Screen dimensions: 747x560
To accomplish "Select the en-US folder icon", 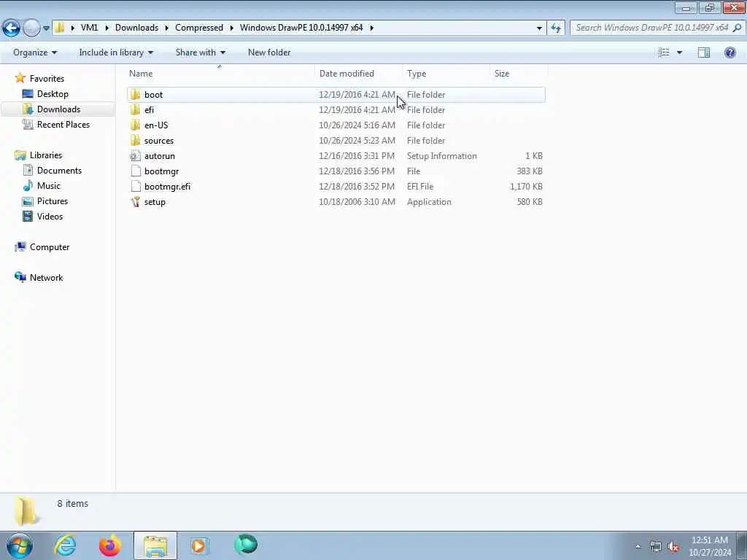I will pos(135,125).
